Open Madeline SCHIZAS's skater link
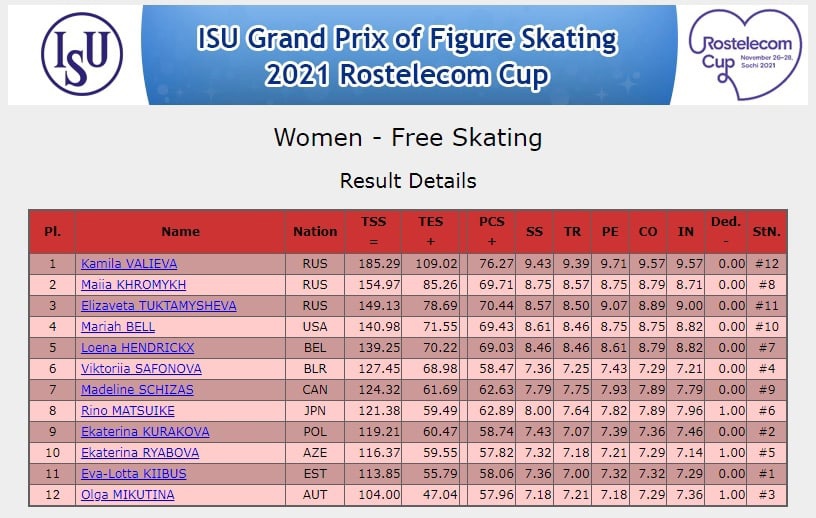 point(137,389)
